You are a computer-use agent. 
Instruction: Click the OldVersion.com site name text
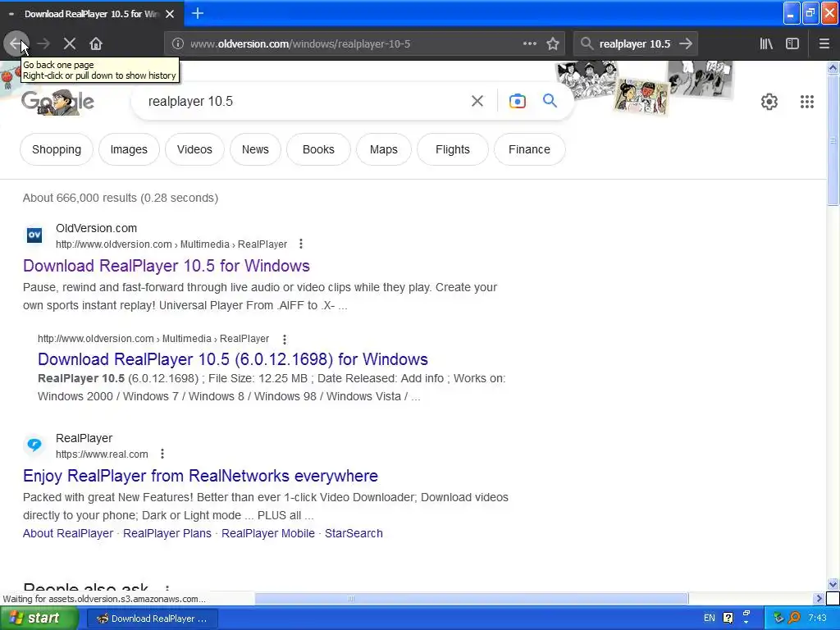(97, 228)
